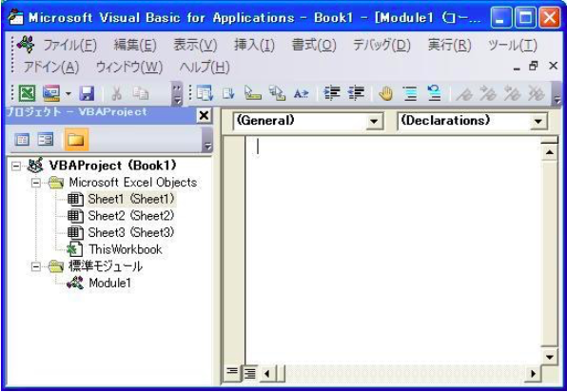Select ThisWorkbook in project tree
Image resolution: width=567 pixels, height=392 pixels.
(x=126, y=249)
